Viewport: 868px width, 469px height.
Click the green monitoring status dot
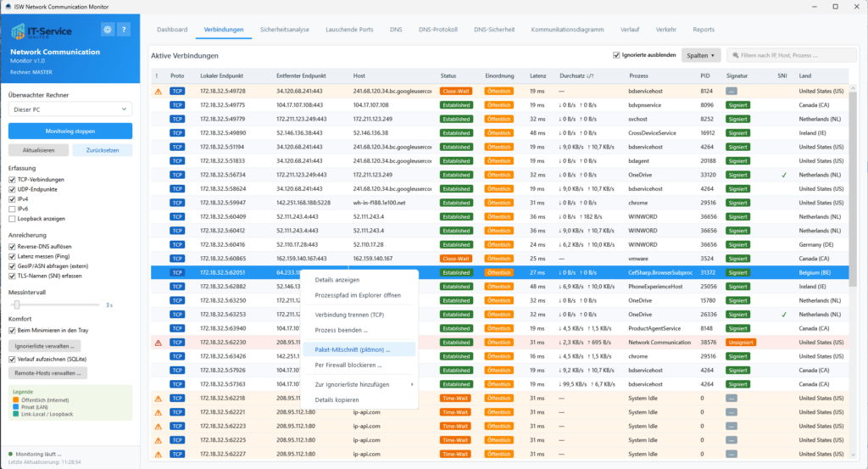10,454
